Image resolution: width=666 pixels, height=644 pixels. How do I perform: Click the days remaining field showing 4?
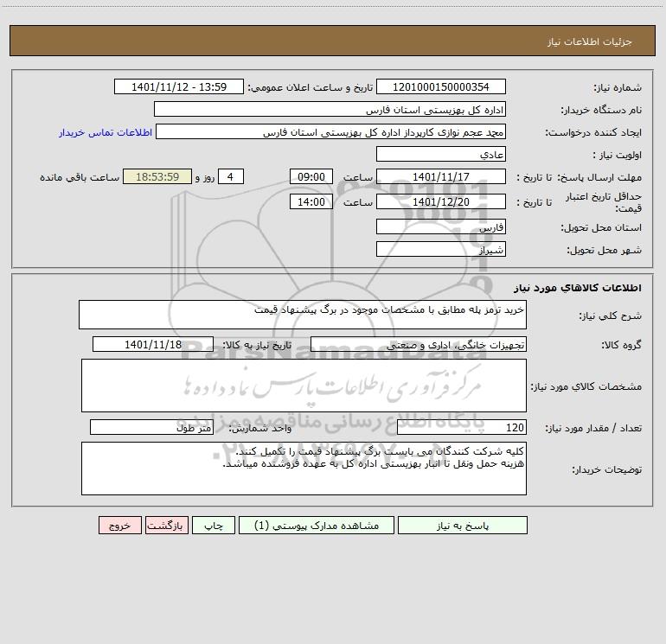click(x=231, y=176)
